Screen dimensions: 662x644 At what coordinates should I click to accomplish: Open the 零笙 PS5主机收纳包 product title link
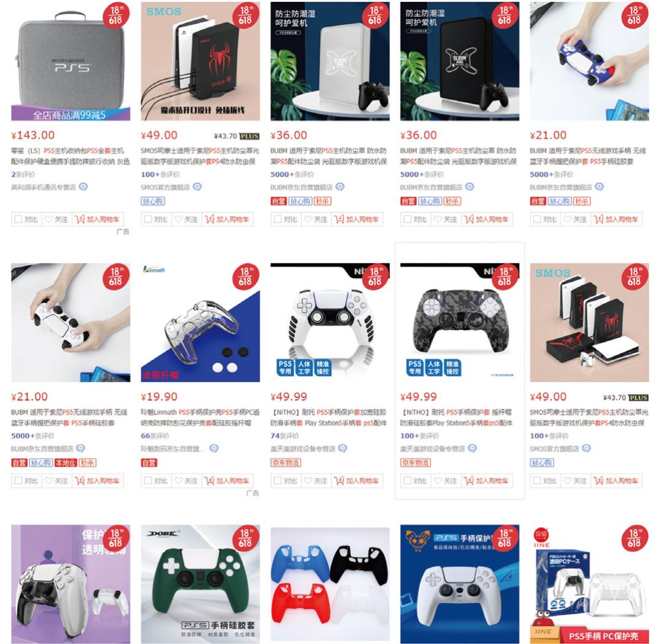tap(70, 156)
